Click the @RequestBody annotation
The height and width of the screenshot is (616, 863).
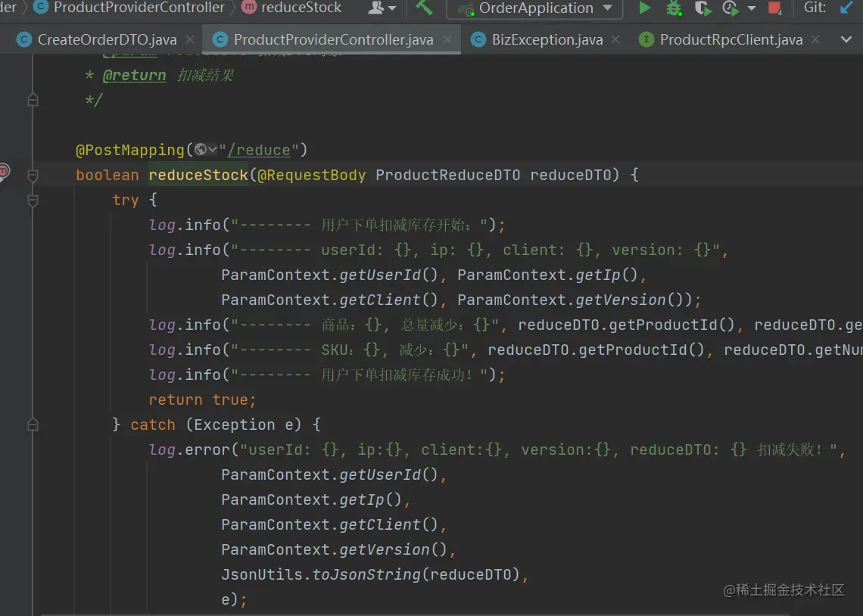tap(312, 176)
